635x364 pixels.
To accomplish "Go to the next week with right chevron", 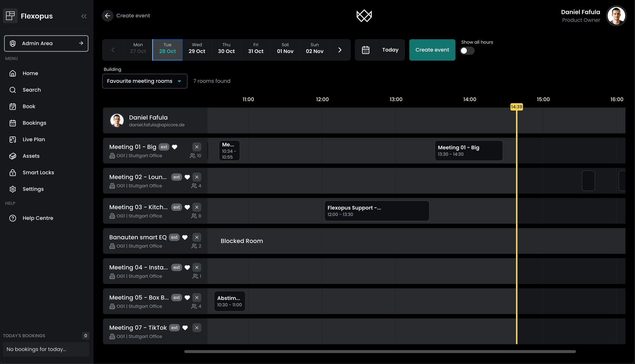I will (340, 50).
